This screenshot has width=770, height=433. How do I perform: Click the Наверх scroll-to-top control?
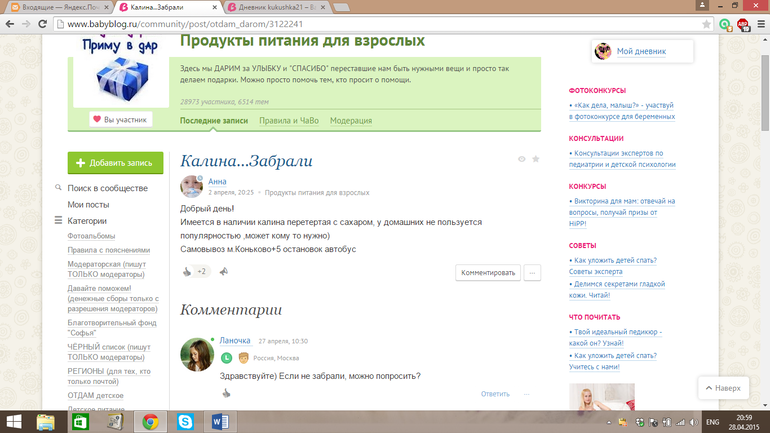pos(721,387)
